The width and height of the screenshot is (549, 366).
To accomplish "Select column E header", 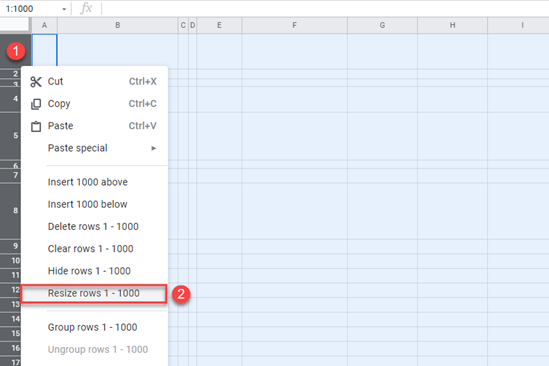I will tap(219, 25).
